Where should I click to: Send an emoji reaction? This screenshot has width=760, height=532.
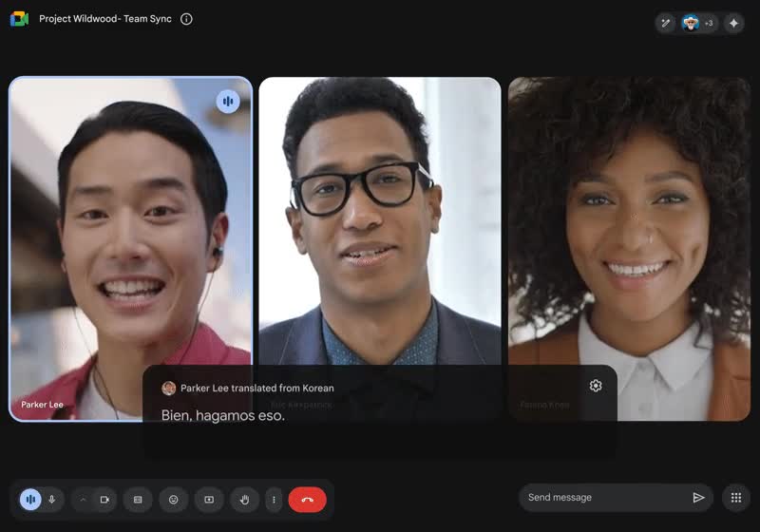[174, 500]
